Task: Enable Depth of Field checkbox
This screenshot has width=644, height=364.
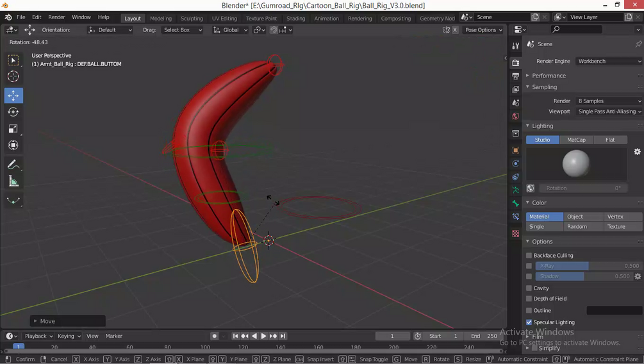Action: tap(529, 299)
